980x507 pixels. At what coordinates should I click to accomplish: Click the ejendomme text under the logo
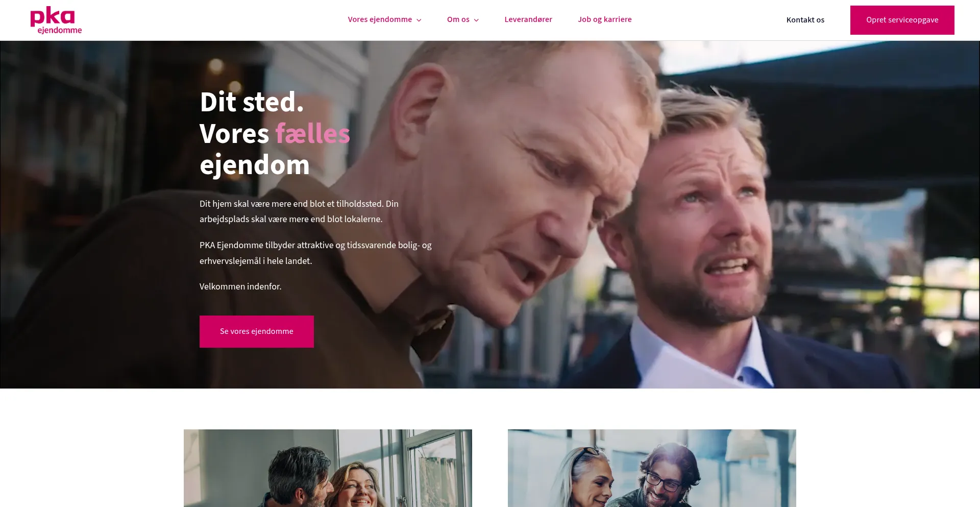click(60, 30)
